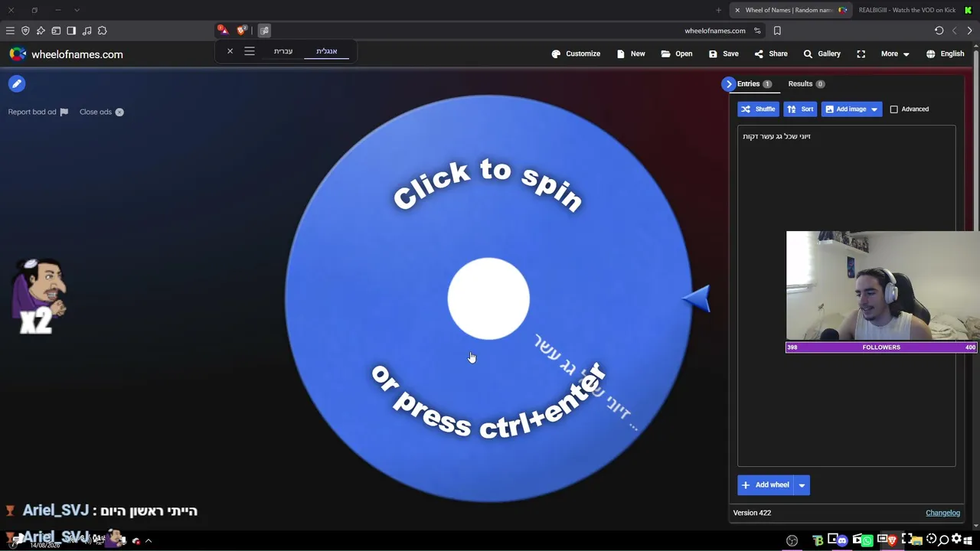Viewport: 980px width, 551px height.
Task: Click the translate page icon
Action: tap(264, 31)
